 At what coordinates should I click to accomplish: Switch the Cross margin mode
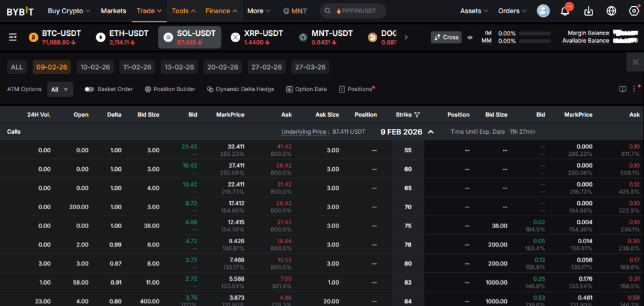coord(446,37)
